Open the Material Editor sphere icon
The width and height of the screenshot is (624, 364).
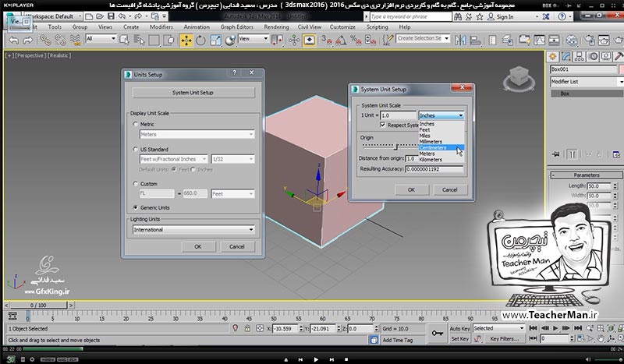point(572,41)
